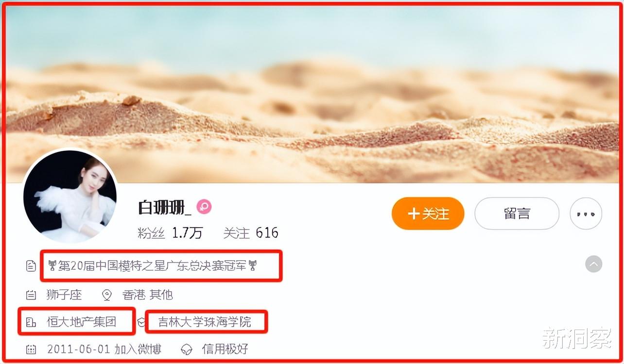This screenshot has width=624, height=364.
Task: View the 粉丝 1.7万 followers list
Action: (x=170, y=233)
